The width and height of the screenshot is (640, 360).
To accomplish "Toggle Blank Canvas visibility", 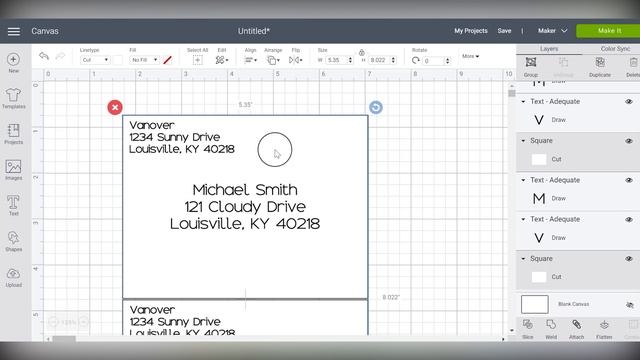I will (x=630, y=304).
